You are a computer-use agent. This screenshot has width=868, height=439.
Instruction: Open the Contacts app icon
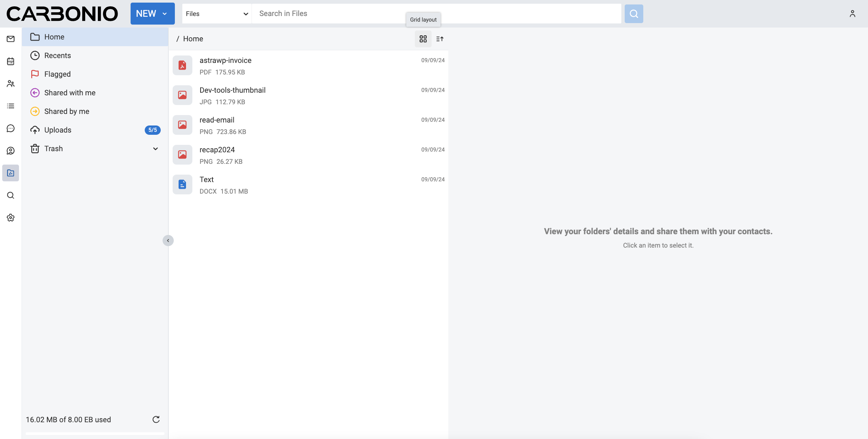tap(10, 84)
